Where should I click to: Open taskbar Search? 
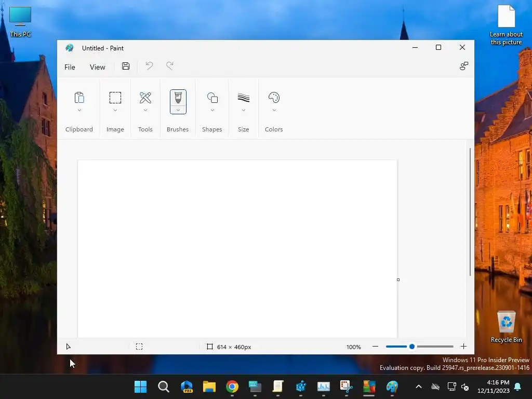tap(164, 387)
